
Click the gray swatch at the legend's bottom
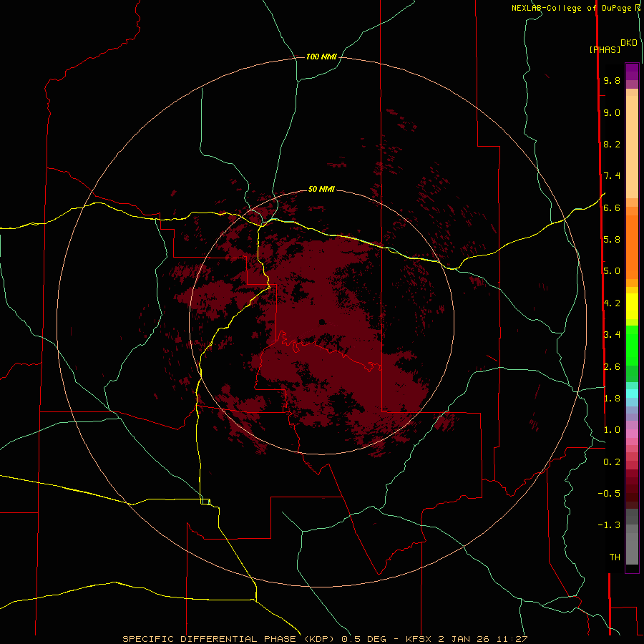click(x=632, y=550)
